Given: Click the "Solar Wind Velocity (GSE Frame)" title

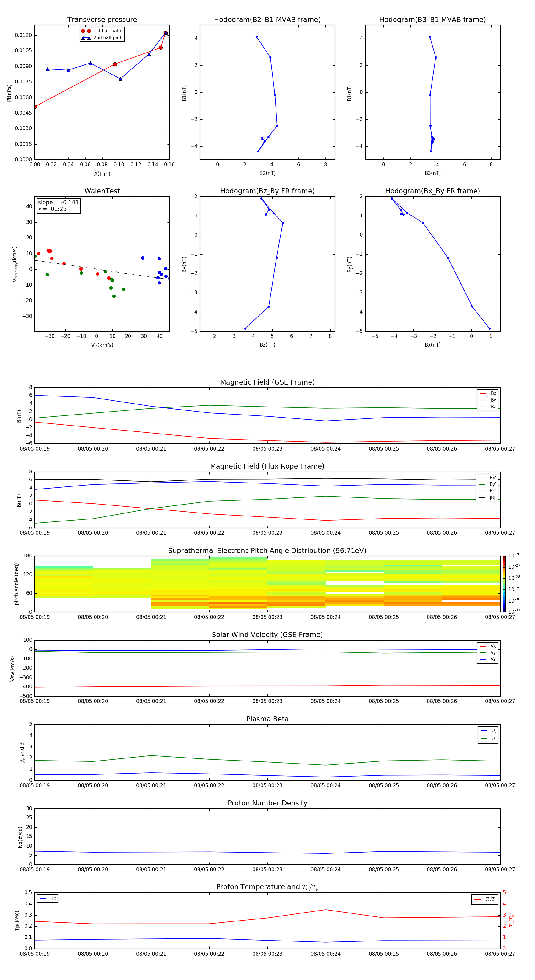Looking at the screenshot, I should click(x=267, y=635).
